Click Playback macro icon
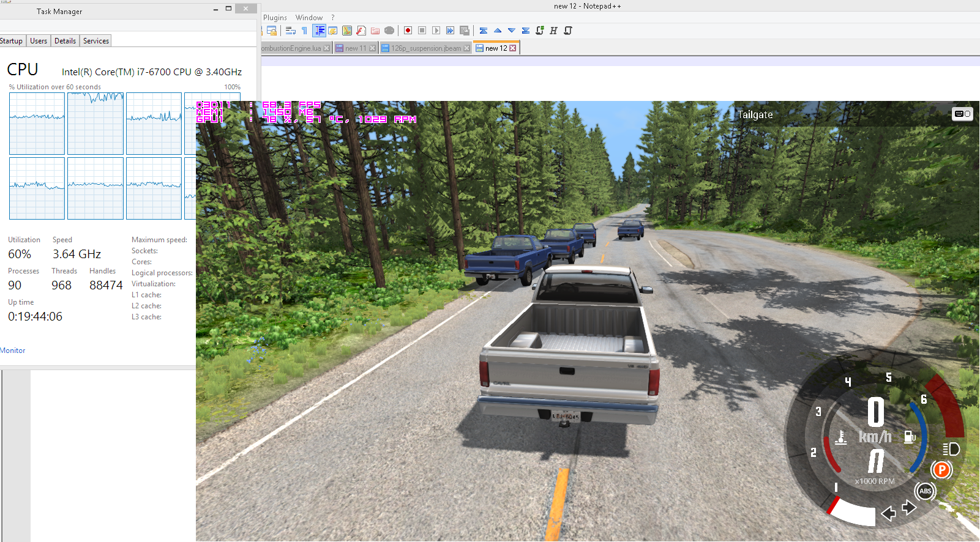This screenshot has width=980, height=542. [x=436, y=31]
